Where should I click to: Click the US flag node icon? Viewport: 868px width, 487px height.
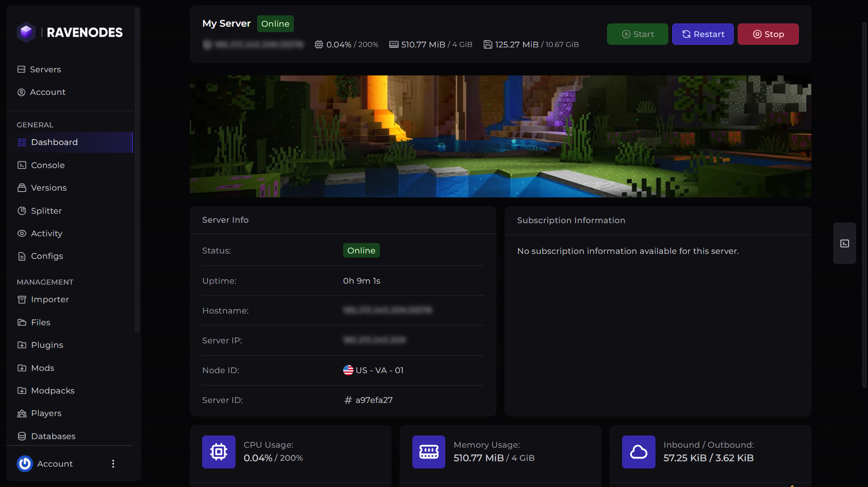click(348, 370)
